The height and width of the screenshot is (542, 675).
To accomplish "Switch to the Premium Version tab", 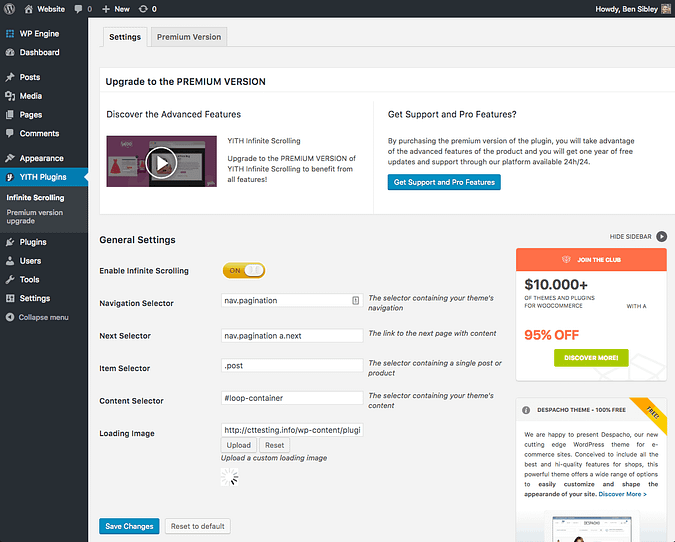I will click(189, 37).
